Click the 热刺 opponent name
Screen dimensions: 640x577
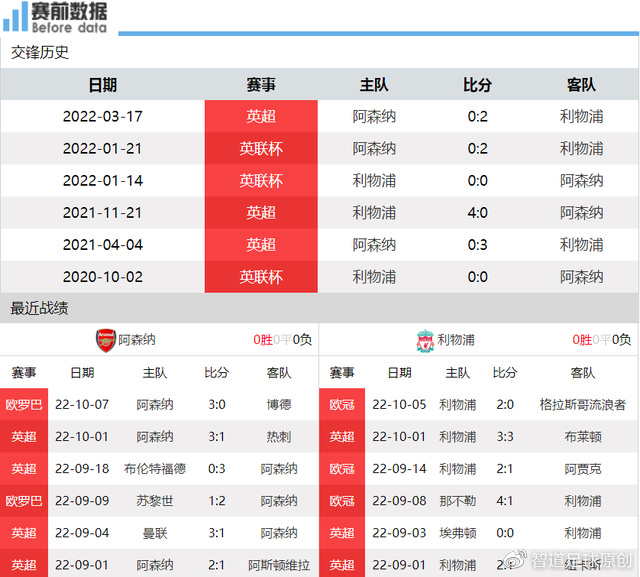279,437
